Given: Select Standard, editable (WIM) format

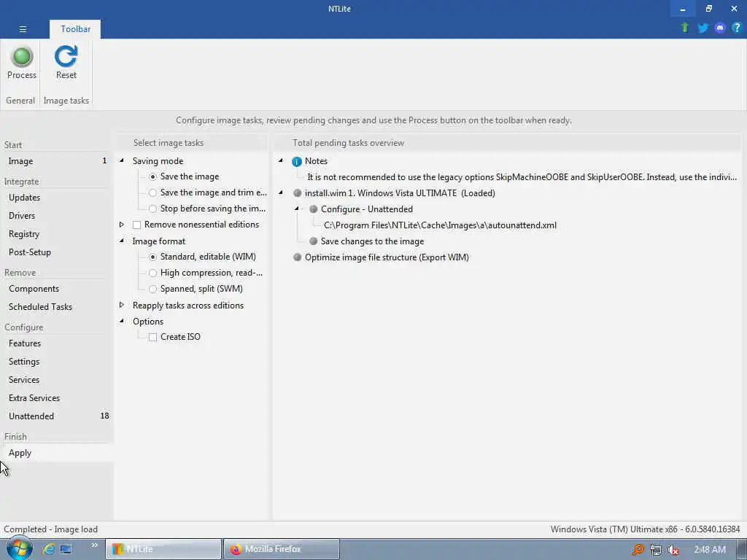Looking at the screenshot, I should [152, 257].
